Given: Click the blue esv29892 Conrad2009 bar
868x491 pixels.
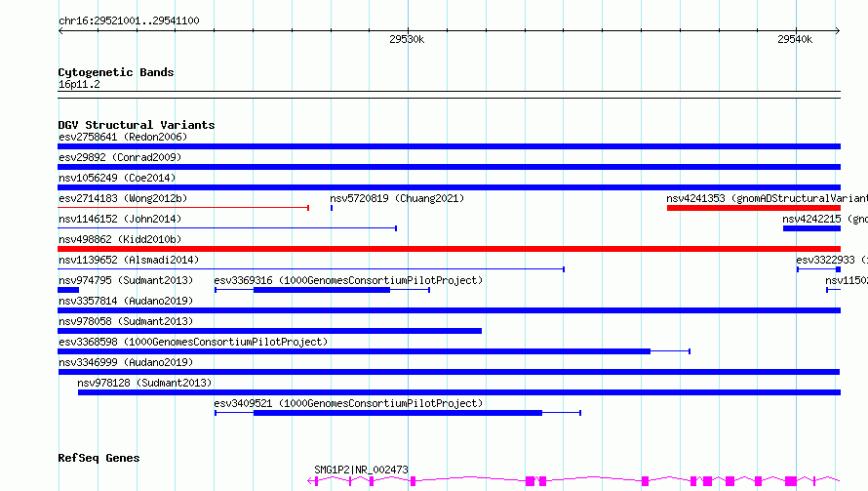Looking at the screenshot, I should (x=449, y=167).
